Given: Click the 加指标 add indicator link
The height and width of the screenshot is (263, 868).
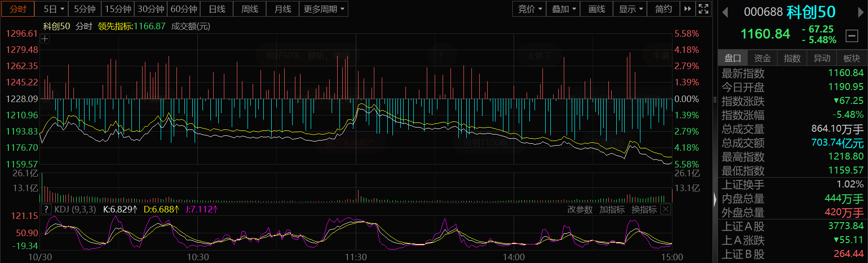Looking at the screenshot, I should pyautogui.click(x=612, y=210).
